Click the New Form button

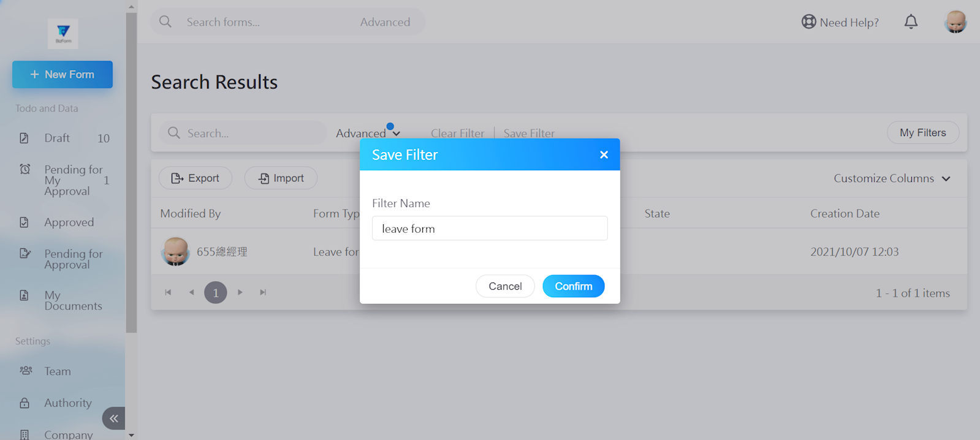click(63, 74)
